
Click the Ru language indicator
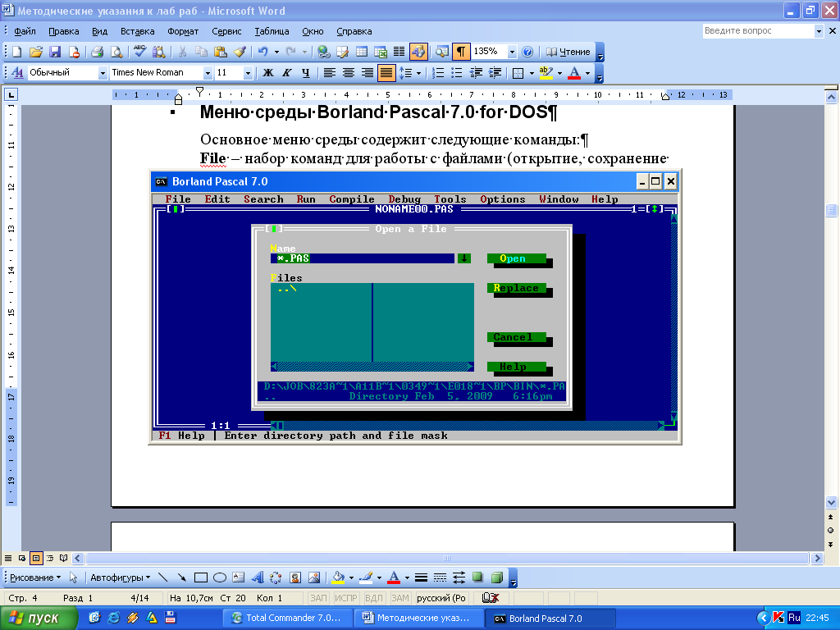tap(794, 618)
